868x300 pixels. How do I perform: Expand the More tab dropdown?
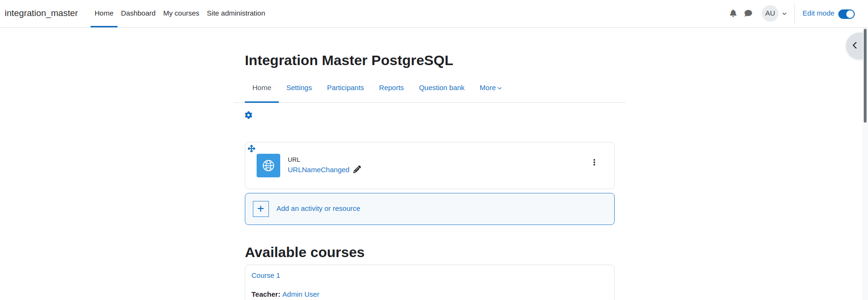pos(491,88)
